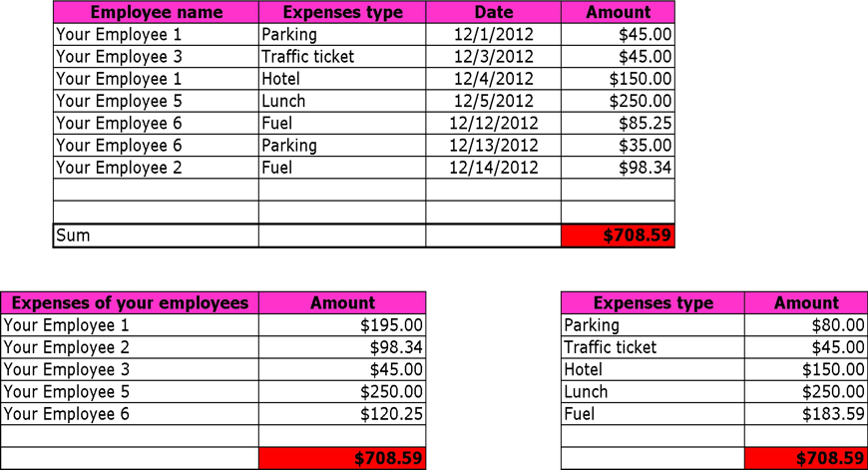Click the red total under the employee summary table

pyautogui.click(x=342, y=459)
